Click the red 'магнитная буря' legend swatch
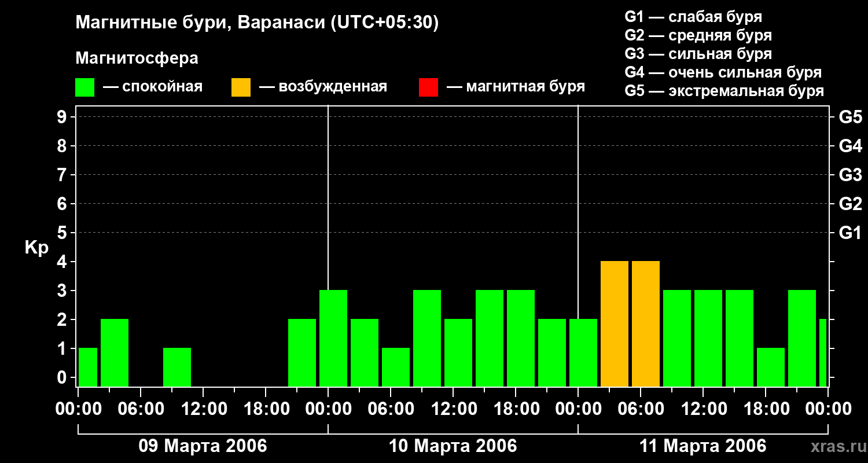The width and height of the screenshot is (868, 463). pyautogui.click(x=428, y=87)
